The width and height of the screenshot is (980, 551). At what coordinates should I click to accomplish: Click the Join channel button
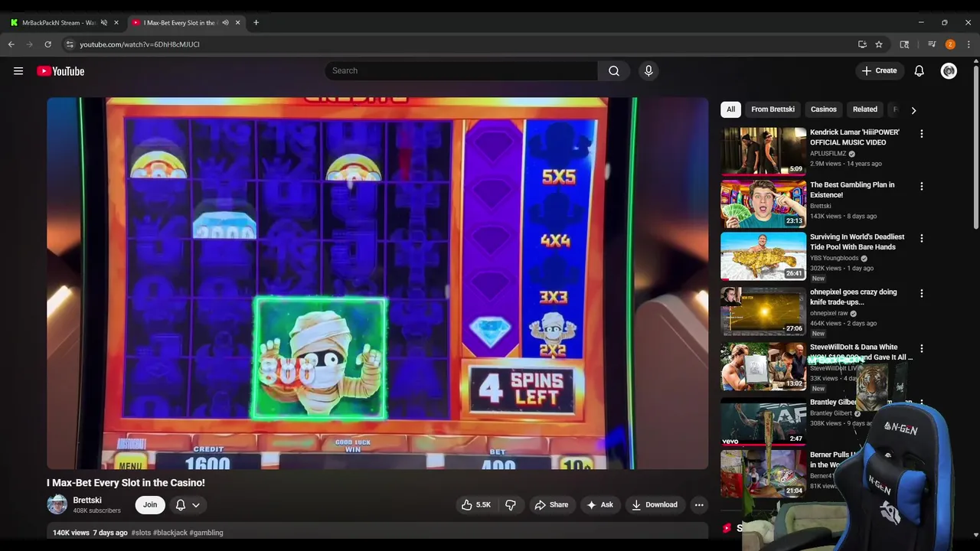[x=150, y=505]
